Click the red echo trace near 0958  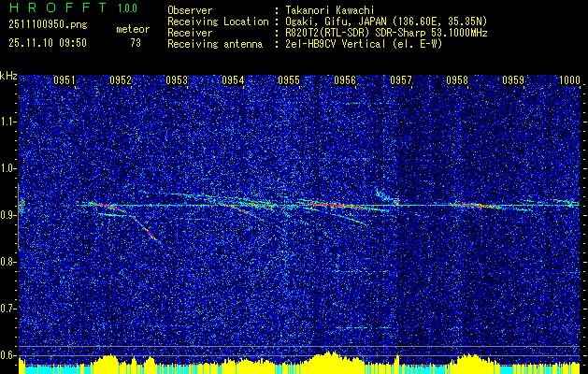pyautogui.click(x=473, y=205)
